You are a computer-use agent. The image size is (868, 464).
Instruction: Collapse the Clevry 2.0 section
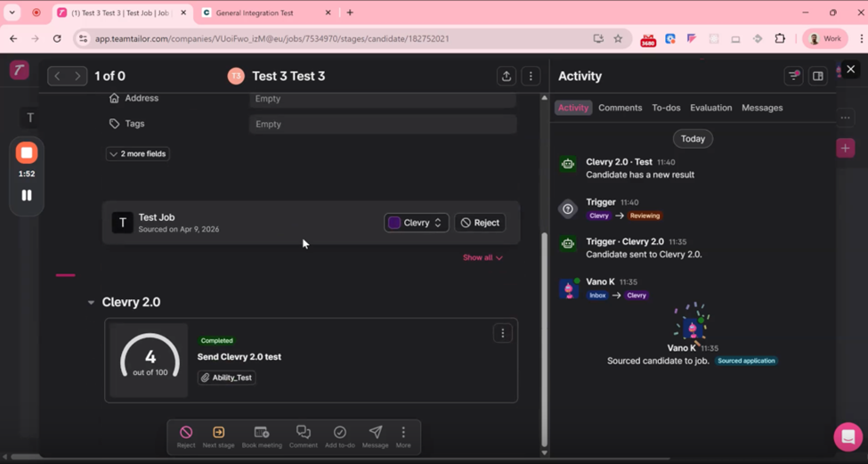91,303
